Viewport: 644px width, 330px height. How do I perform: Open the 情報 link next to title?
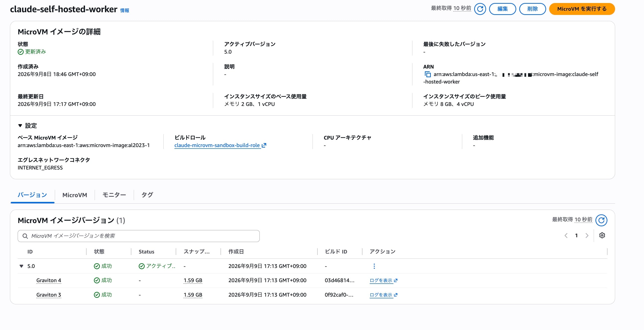point(125,10)
